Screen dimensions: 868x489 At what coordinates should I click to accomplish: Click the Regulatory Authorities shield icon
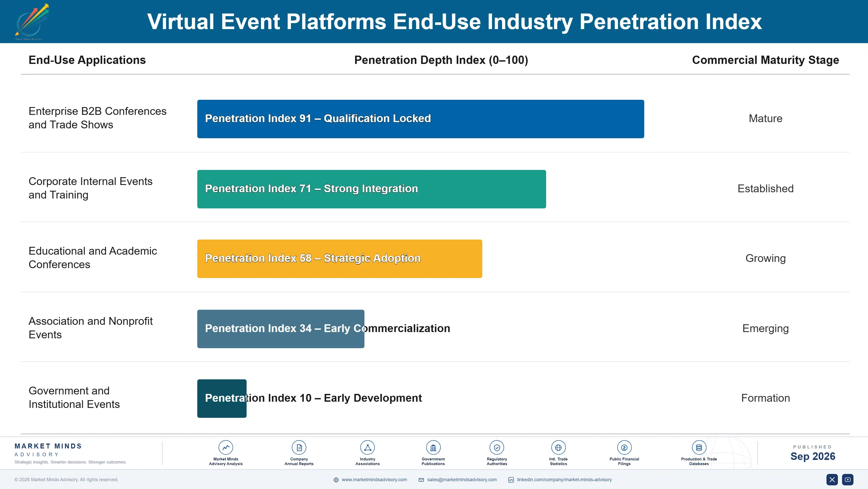tap(497, 447)
